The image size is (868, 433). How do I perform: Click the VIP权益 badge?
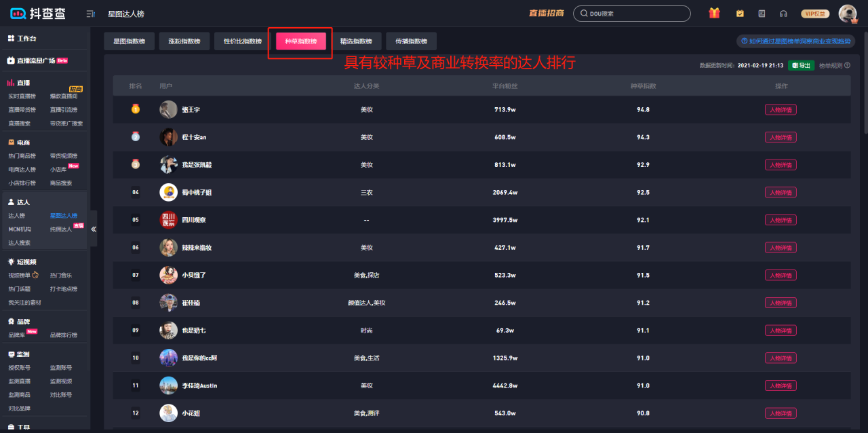coord(815,14)
